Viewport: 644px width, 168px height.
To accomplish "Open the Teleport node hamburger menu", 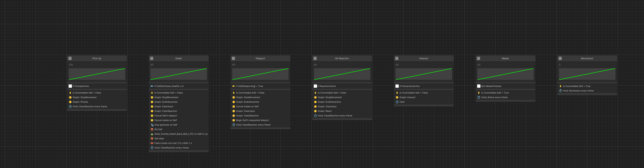I will click(x=233, y=58).
